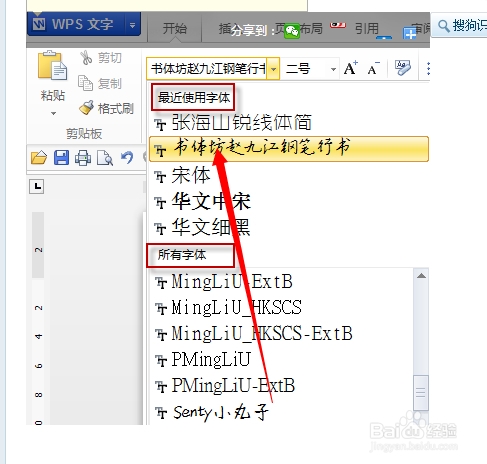487x464 pixels.
Task: Save document with floppy disk icon
Action: coord(61,158)
